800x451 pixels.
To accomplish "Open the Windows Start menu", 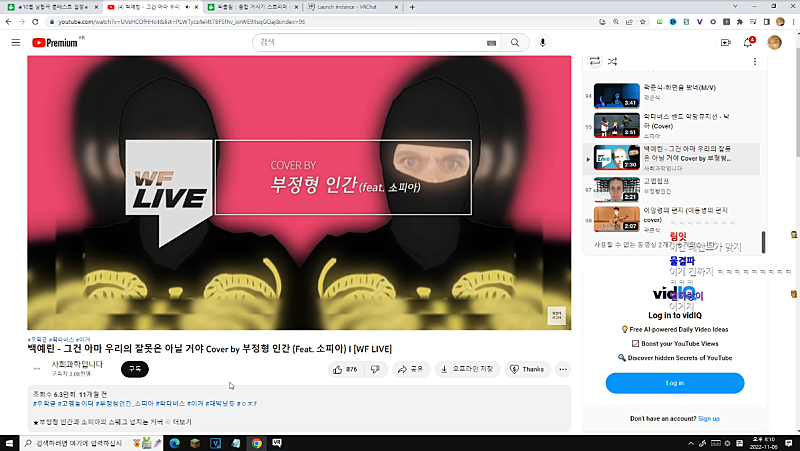I will coord(9,443).
